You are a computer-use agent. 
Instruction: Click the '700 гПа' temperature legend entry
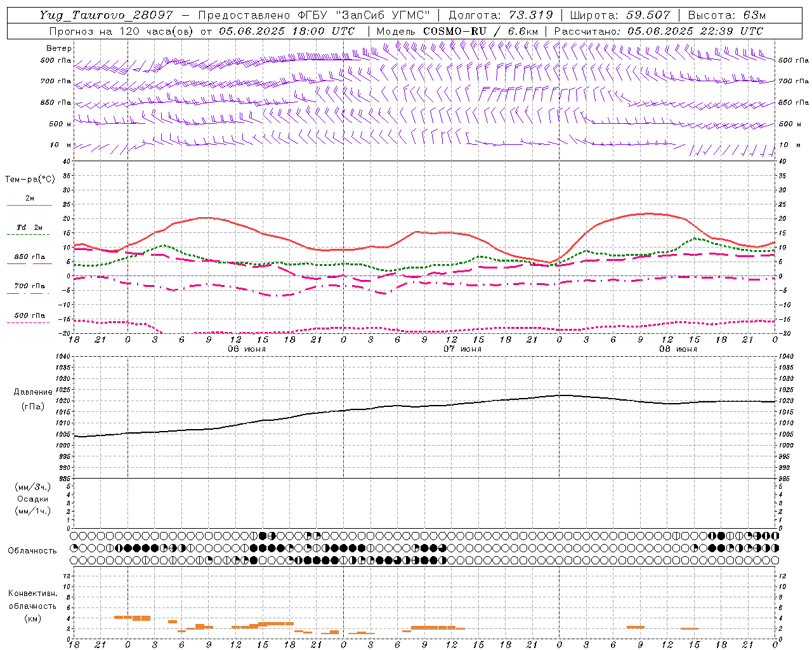[30, 286]
